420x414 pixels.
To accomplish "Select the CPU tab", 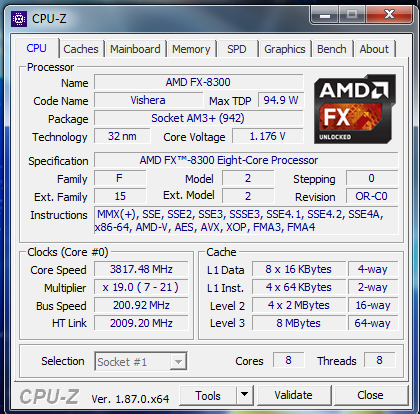I will 37,48.
